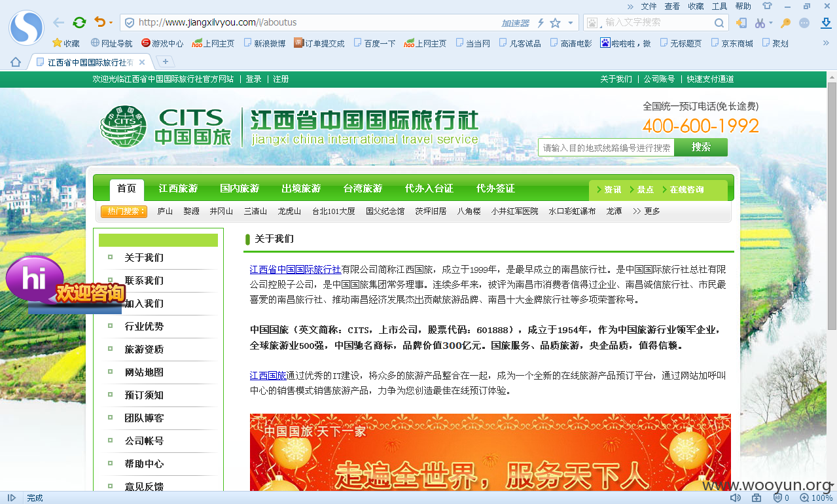Screen dimensions: 837x504
Task: Open the 网址导航 bookmark
Action: [x=111, y=43]
